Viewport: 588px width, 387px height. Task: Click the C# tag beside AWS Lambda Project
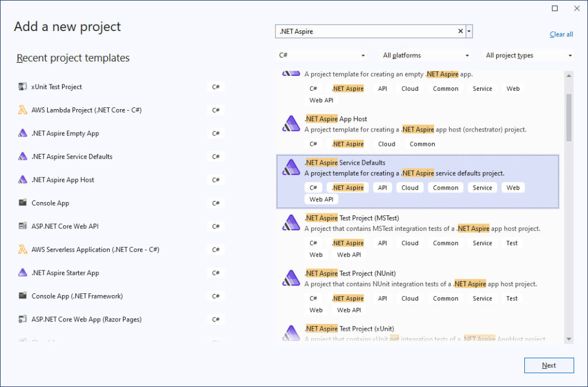click(x=216, y=110)
